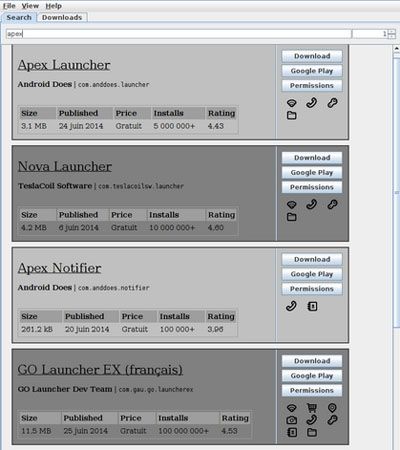Open GO Launcher EX on Google Play
This screenshot has width=400, height=450.
point(312,376)
